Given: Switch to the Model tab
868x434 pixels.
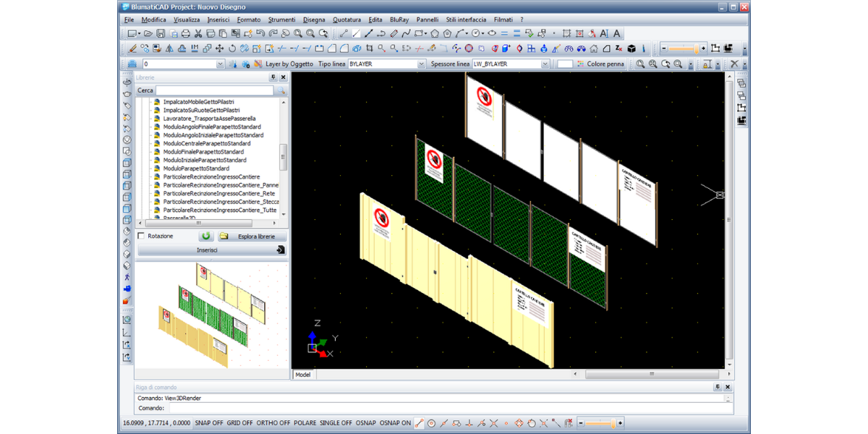Looking at the screenshot, I should tap(303, 375).
